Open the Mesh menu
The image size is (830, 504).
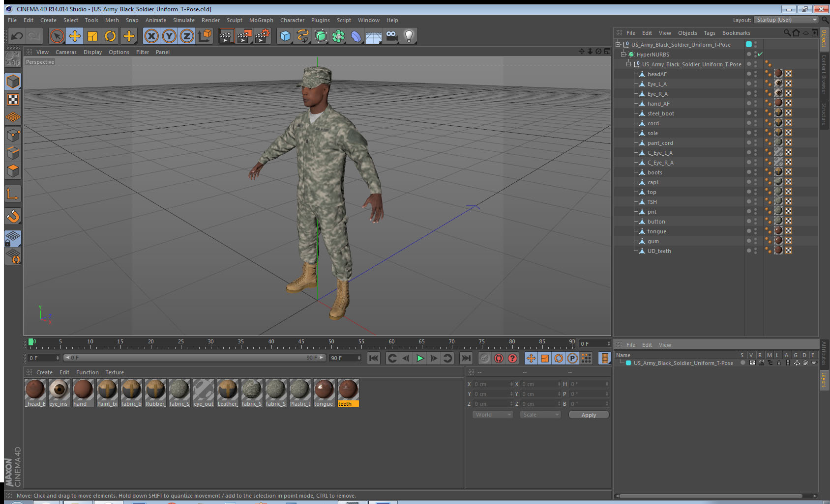pyautogui.click(x=112, y=20)
